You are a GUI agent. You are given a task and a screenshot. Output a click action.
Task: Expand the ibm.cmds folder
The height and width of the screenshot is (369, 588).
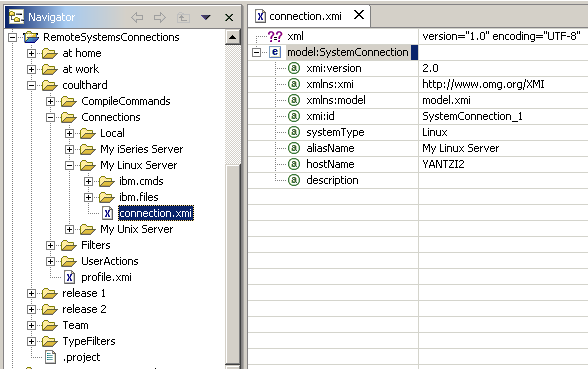coord(88,182)
